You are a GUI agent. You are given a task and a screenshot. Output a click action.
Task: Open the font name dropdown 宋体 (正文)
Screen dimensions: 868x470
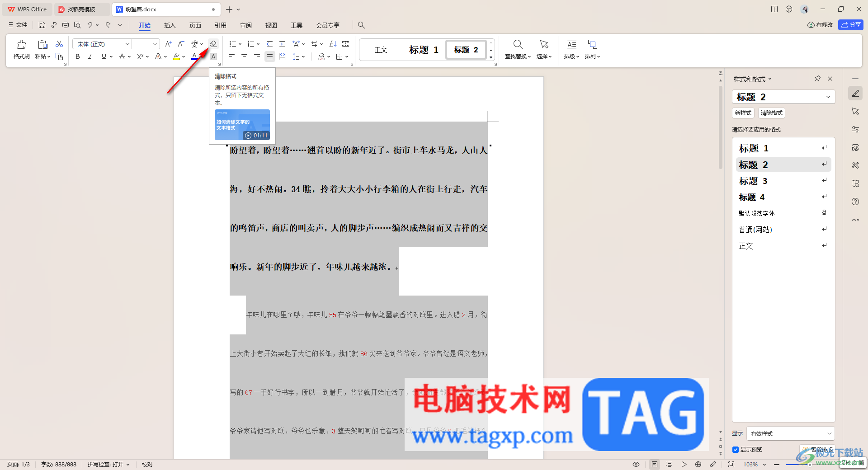click(127, 44)
